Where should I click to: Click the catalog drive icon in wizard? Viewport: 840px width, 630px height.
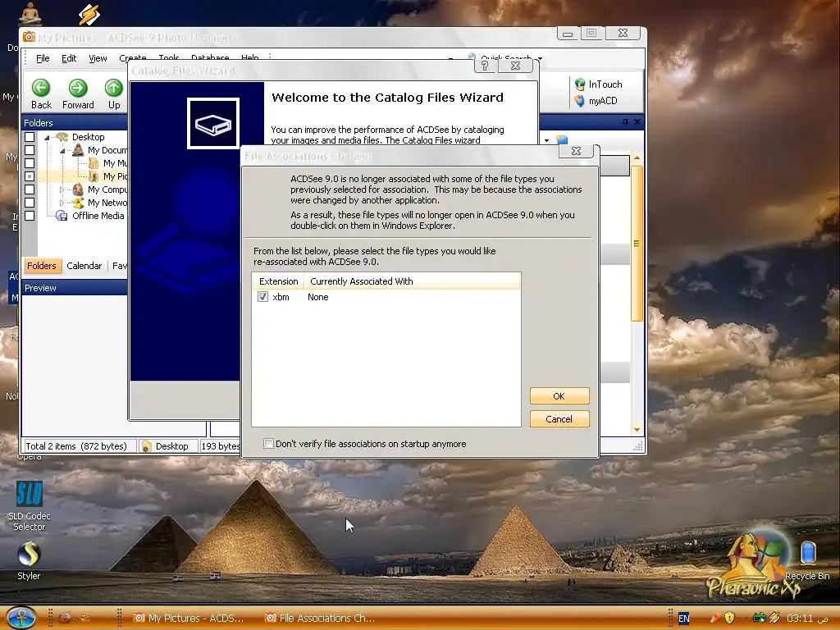pos(212,123)
